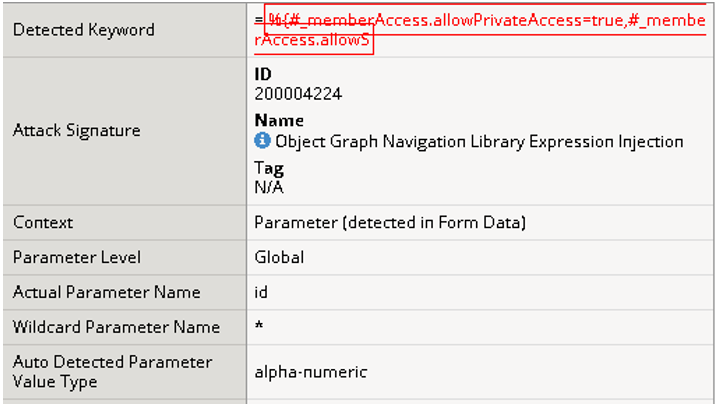Screen dimensions: 716x406
Task: Select the asterisk wildcard parameter value
Action: pyautogui.click(x=259, y=328)
